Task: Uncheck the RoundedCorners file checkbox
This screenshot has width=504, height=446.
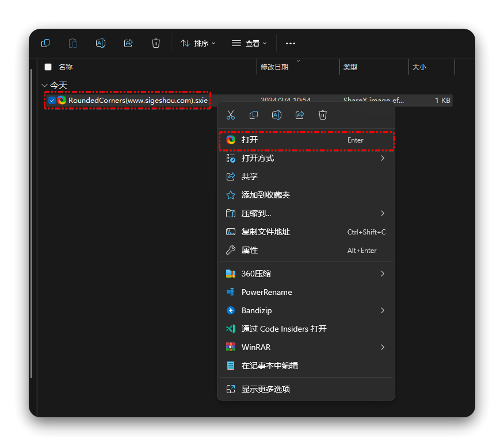Action: coord(52,100)
